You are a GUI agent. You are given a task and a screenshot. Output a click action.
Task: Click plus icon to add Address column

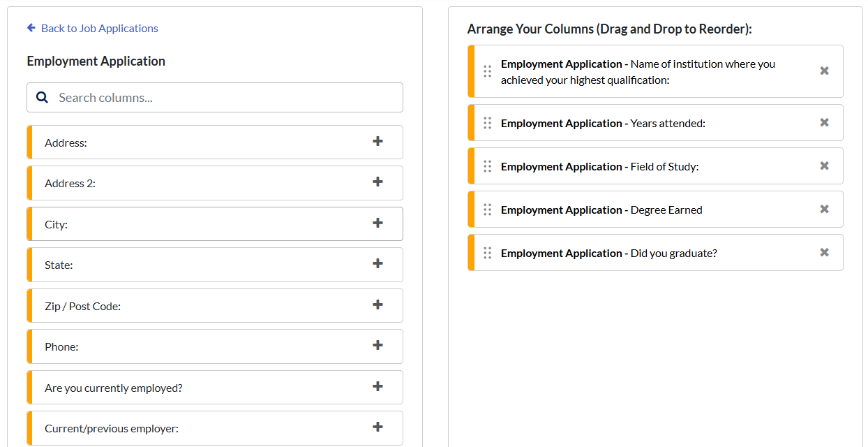377,141
